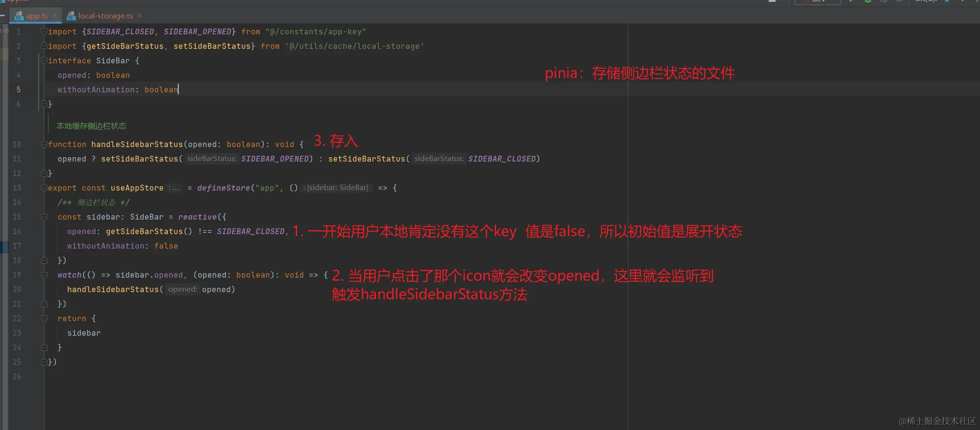Fold the watch callback at line 19
This screenshot has height=430, width=980.
44,275
